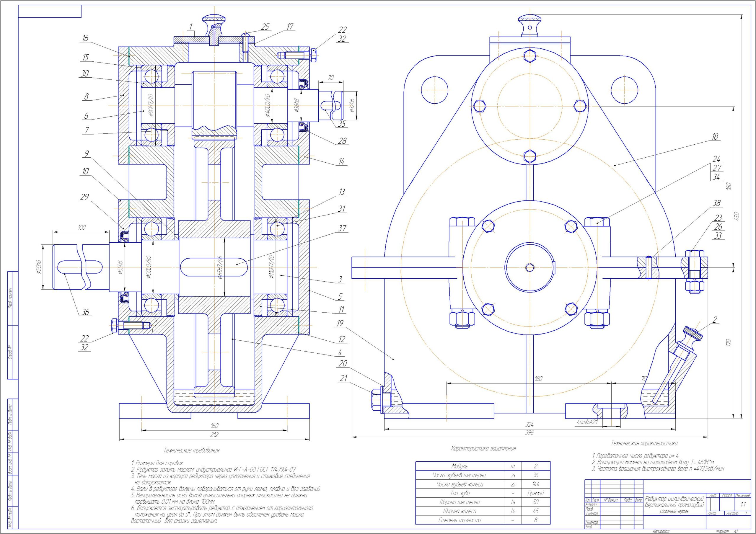Viewport: 756px width, 534px height.
Task: Click part callout number 16
Action: (x=85, y=38)
